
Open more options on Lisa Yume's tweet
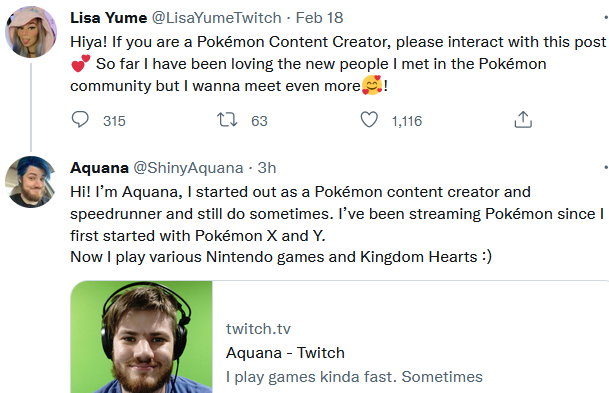(x=606, y=17)
